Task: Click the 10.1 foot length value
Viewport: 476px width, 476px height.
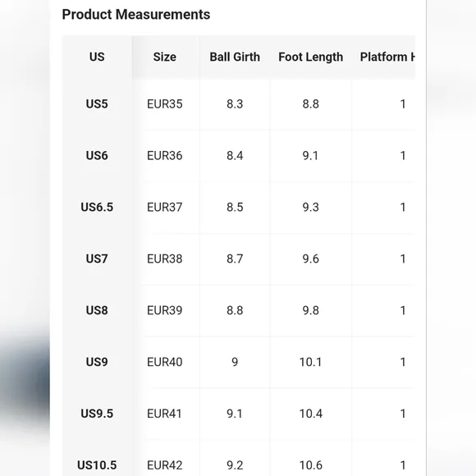Action: (310, 362)
